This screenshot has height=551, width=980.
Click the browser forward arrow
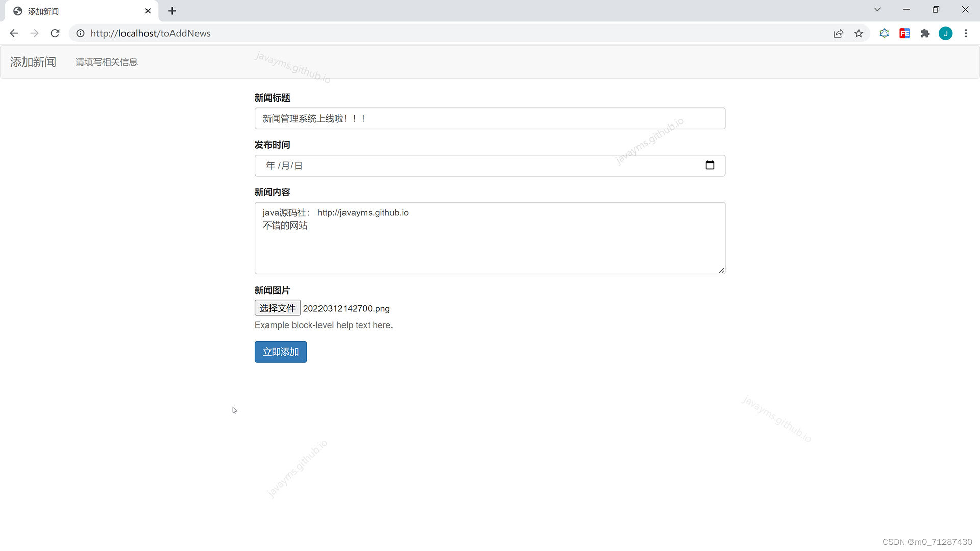point(34,33)
